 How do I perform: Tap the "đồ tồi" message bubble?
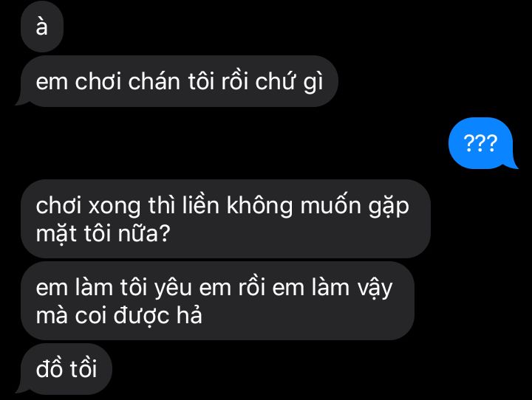pos(66,369)
